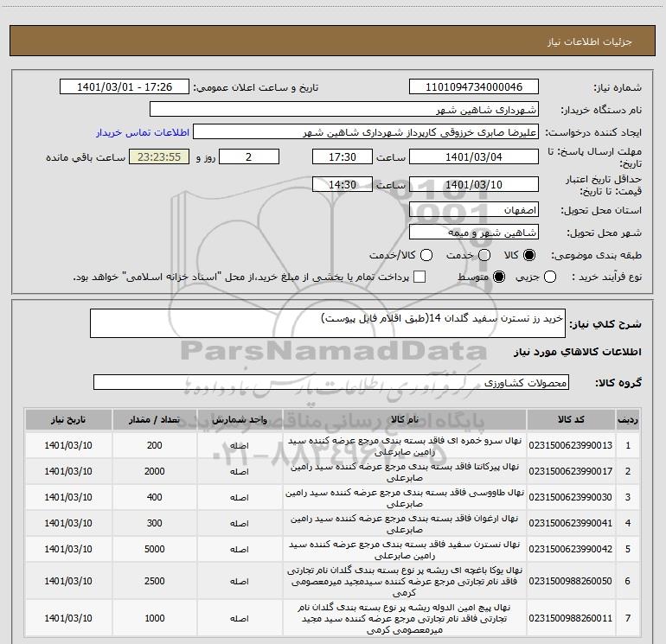The image size is (666, 644).
Task: Click the تعداد / مقدار column header
Action: (x=154, y=419)
